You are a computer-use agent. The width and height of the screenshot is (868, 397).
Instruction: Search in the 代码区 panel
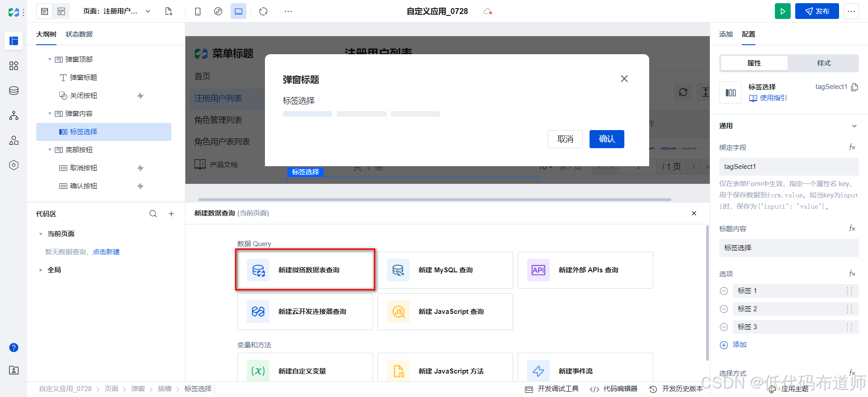point(153,214)
